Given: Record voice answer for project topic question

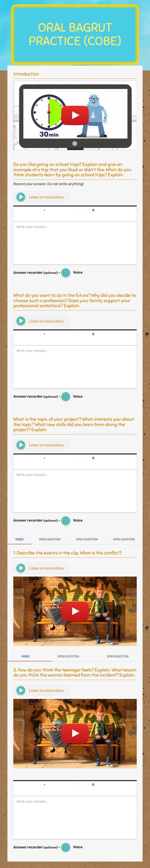Looking at the screenshot, I should [x=66, y=520].
